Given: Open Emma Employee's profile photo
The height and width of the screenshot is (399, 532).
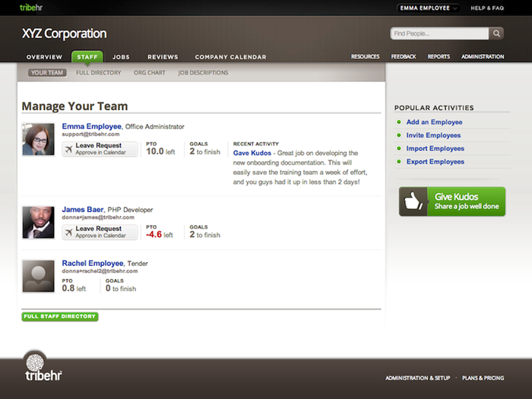Looking at the screenshot, I should click(x=38, y=139).
